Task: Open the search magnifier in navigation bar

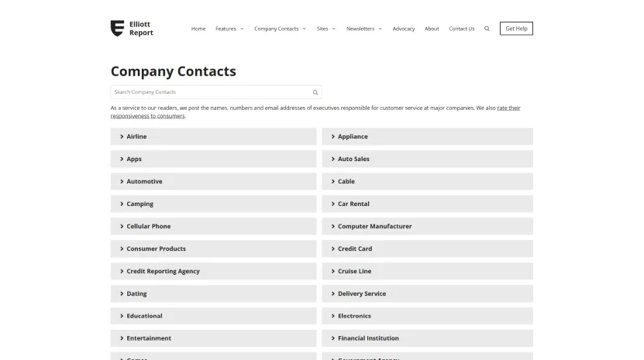Action: coord(487,29)
